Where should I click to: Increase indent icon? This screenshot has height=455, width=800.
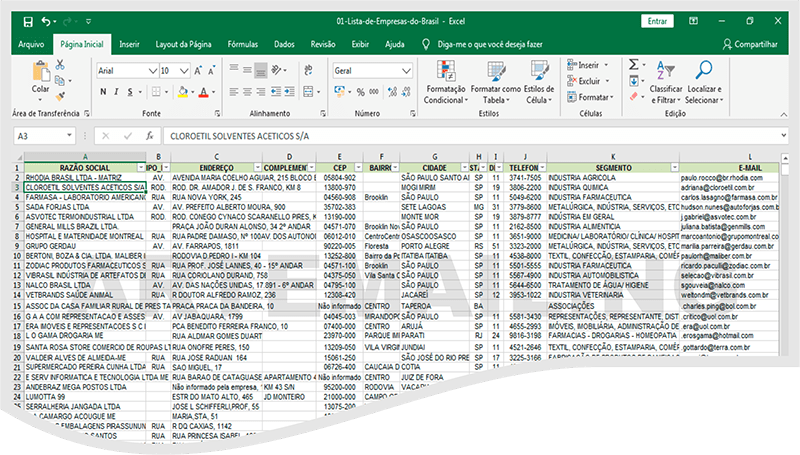point(289,92)
